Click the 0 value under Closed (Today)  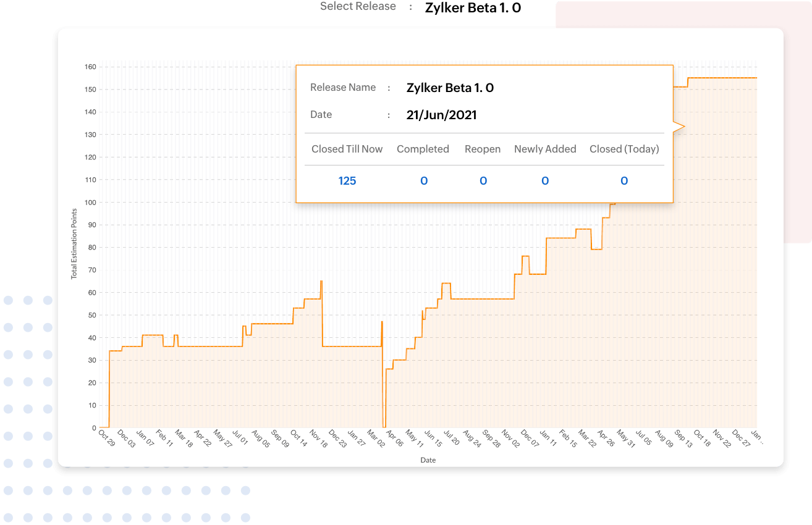tap(624, 181)
